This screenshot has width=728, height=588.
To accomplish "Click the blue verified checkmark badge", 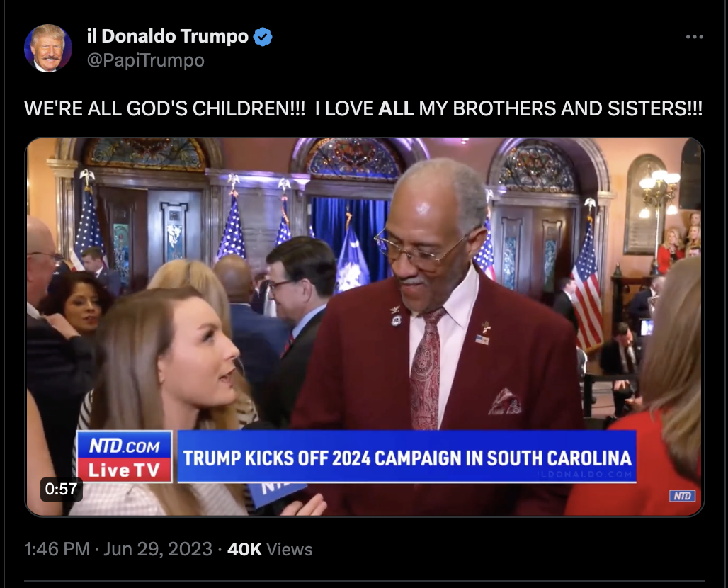I will tap(263, 37).
